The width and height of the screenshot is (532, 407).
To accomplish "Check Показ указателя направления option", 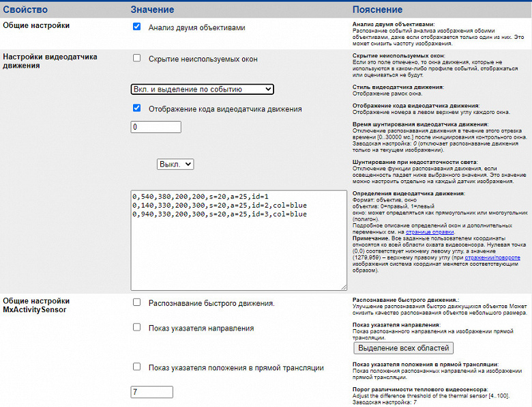I will click(136, 327).
